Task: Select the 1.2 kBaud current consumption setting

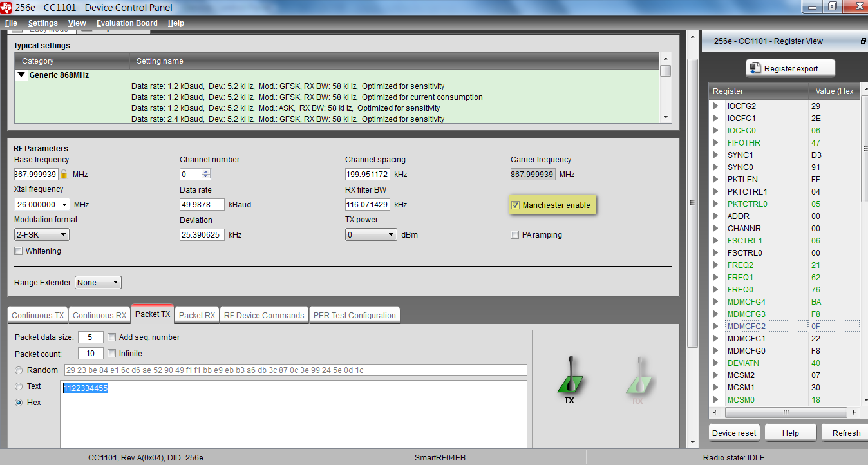Action: pyautogui.click(x=307, y=97)
